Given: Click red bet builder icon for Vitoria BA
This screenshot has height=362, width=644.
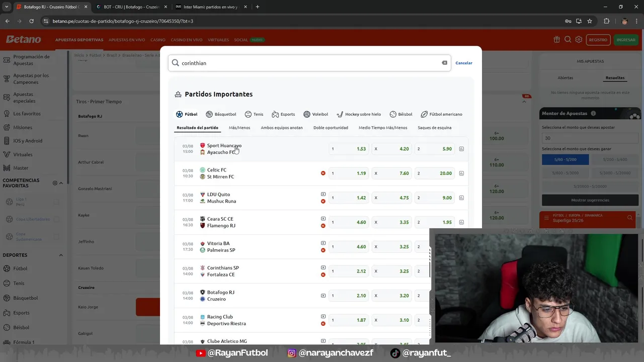Looking at the screenshot, I should pos(323,250).
